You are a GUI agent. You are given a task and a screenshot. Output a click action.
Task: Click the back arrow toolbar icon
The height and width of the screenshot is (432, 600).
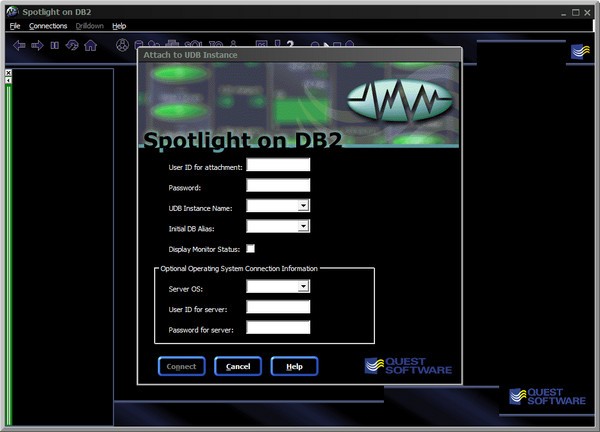20,45
